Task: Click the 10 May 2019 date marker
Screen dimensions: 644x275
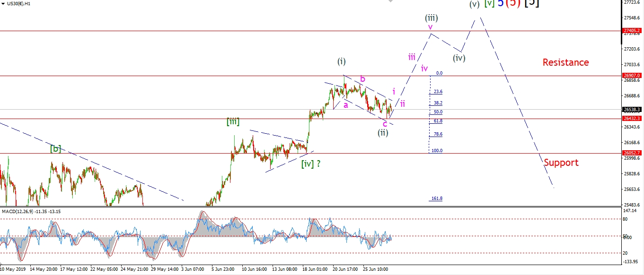Action: tap(13, 269)
